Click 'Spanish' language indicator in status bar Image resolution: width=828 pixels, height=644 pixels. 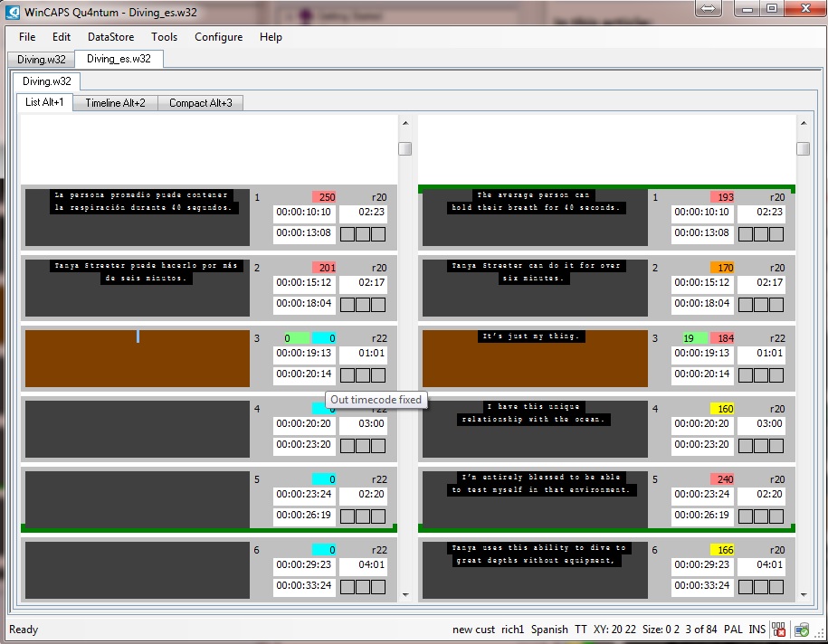point(549,630)
